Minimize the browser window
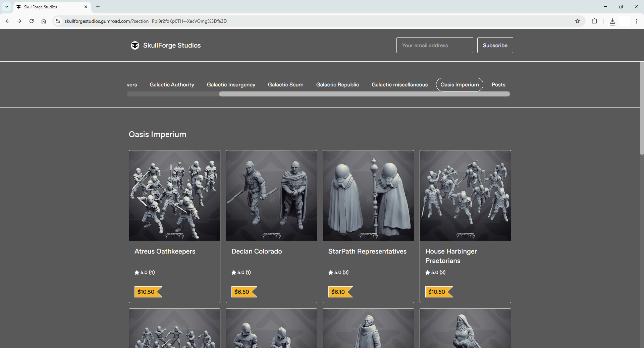Image resolution: width=644 pixels, height=348 pixels. [x=605, y=7]
